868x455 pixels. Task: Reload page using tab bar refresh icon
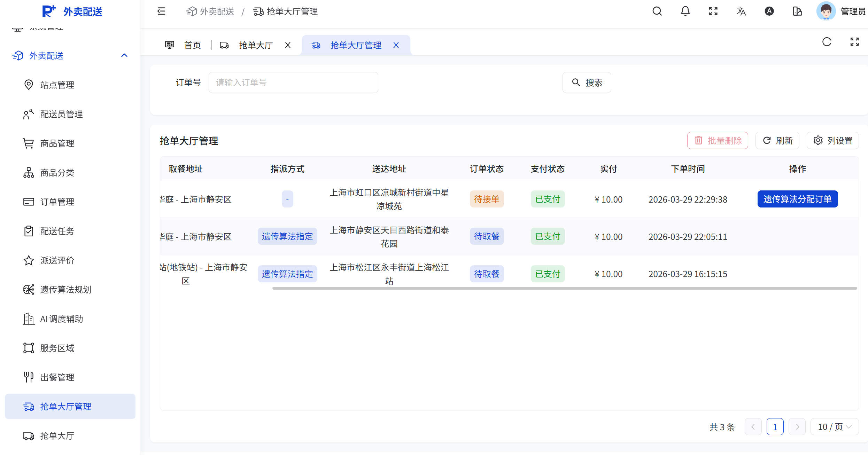827,42
